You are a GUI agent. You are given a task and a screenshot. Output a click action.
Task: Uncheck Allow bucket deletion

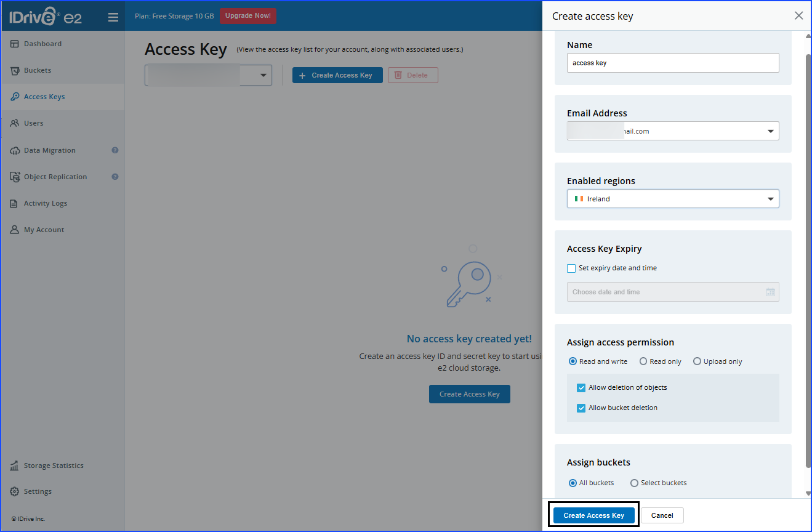point(581,408)
